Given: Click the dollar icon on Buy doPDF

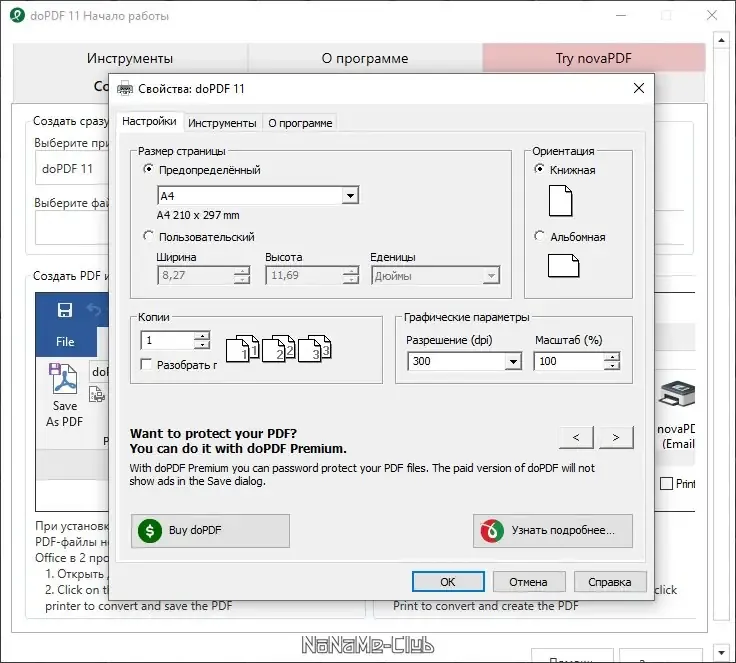Looking at the screenshot, I should (150, 531).
